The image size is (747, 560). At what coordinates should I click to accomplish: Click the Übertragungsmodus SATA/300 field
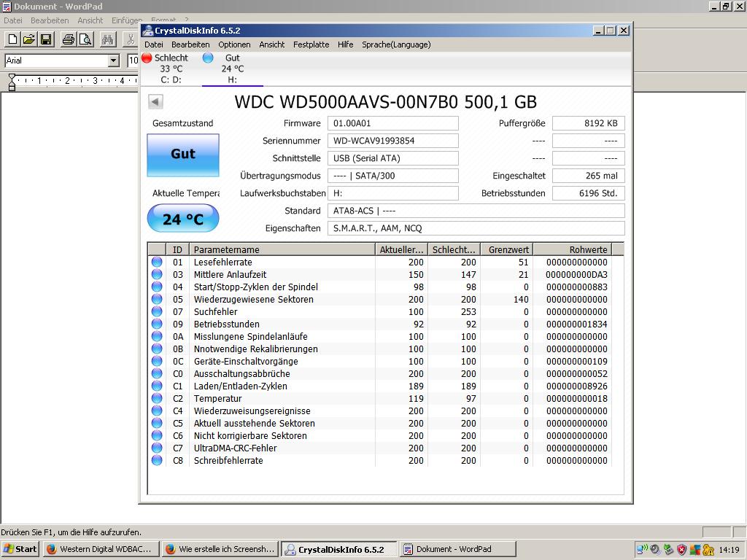393,176
